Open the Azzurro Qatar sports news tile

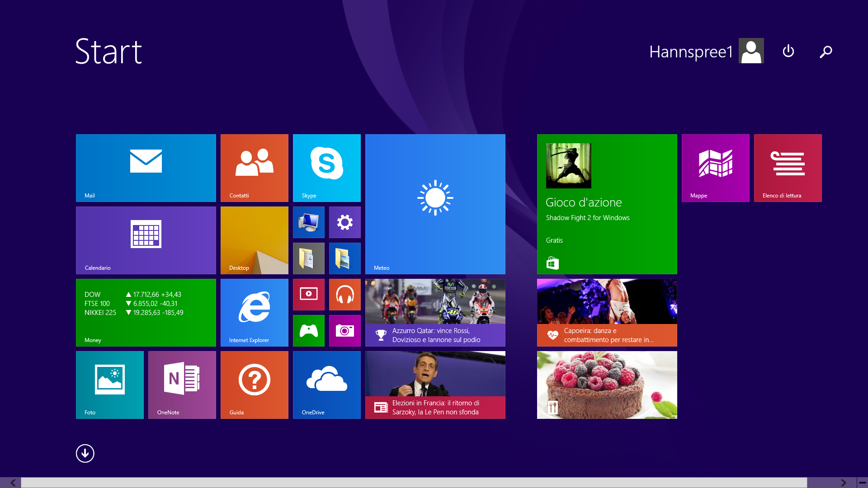point(435,312)
